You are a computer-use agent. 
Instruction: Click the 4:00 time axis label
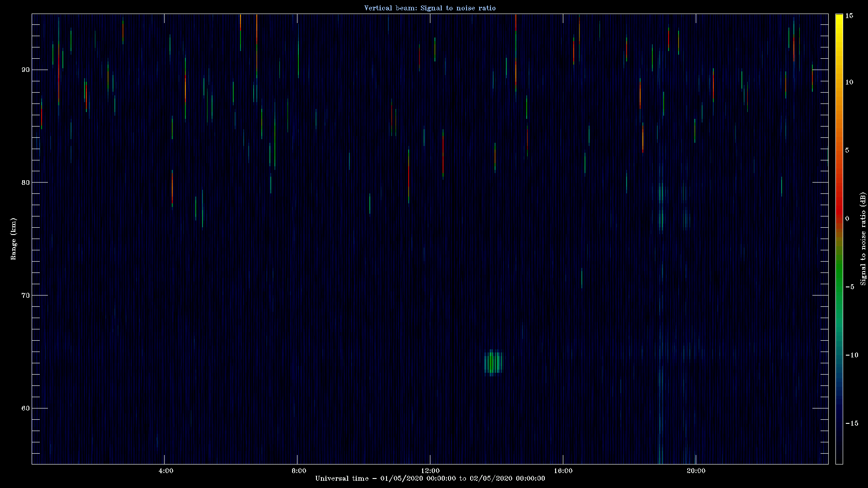(x=166, y=471)
